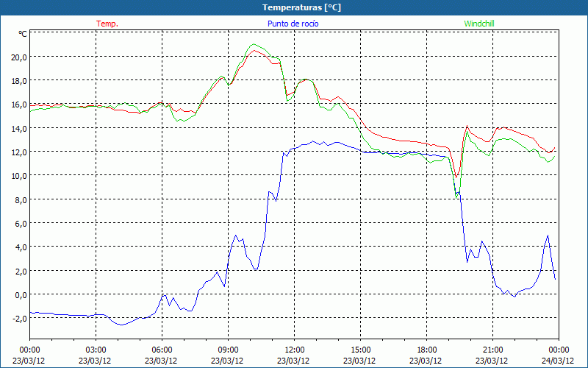Viewport: 588px width, 368px height.
Task: Click the 20,0 y-axis value
Action: pyautogui.click(x=19, y=57)
